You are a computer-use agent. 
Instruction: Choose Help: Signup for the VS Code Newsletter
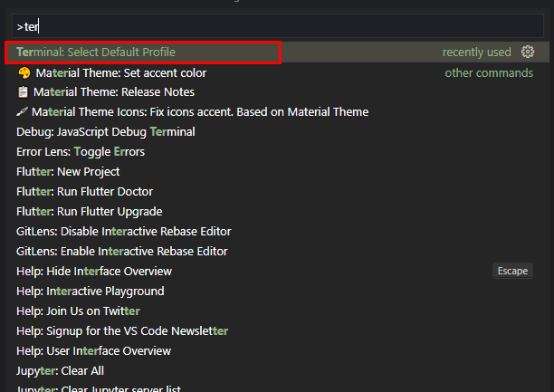277,330
